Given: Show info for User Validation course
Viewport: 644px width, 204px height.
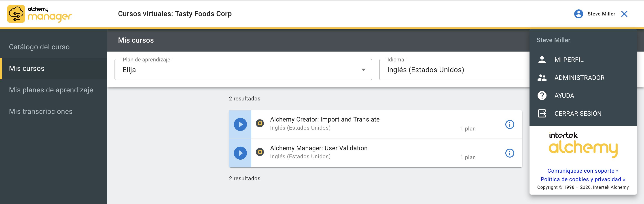Looking at the screenshot, I should coord(510,153).
